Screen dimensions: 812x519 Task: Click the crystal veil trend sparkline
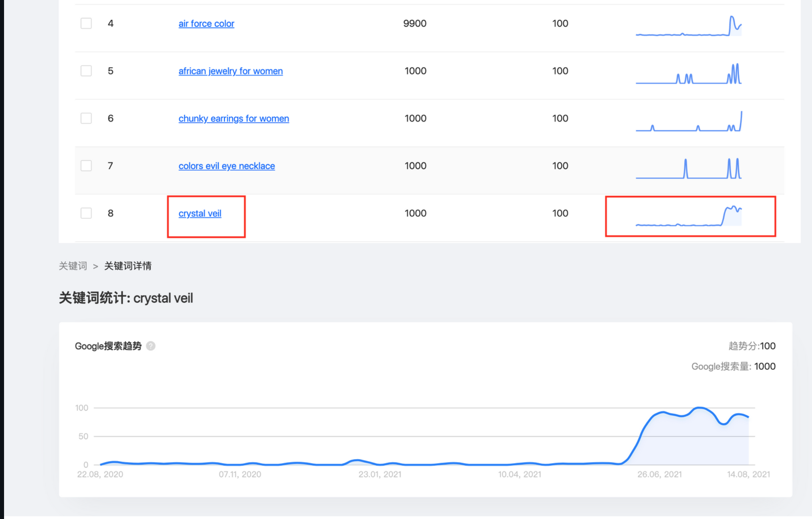pyautogui.click(x=688, y=217)
